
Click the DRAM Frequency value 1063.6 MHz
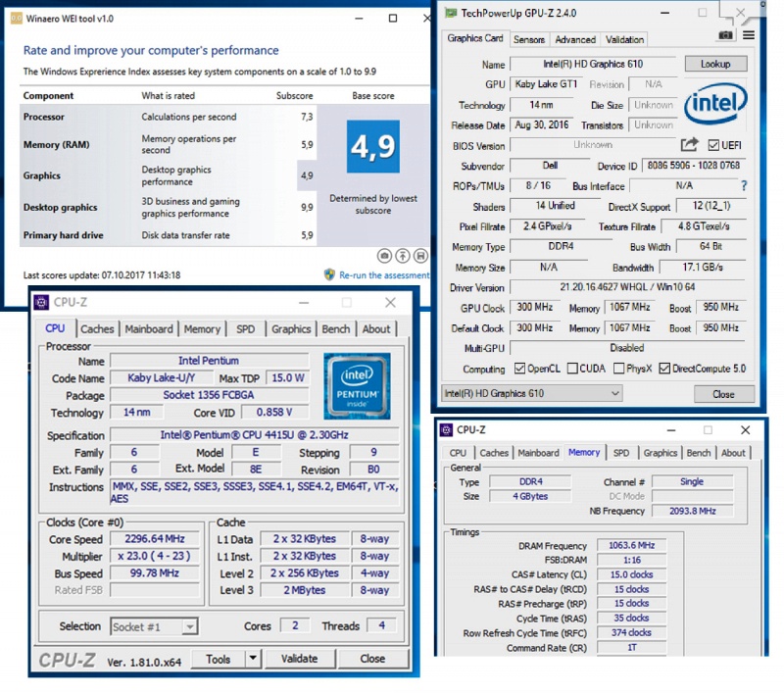tap(631, 545)
